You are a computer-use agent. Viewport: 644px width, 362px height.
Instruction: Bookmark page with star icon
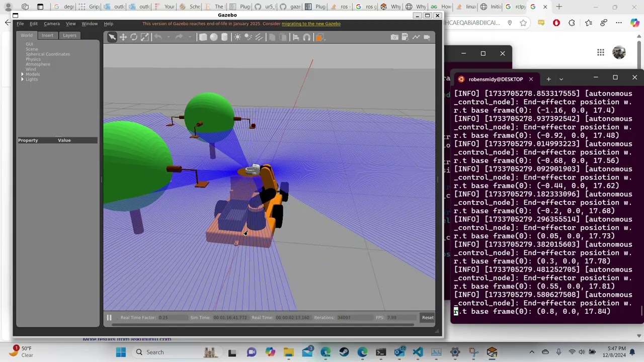[523, 23]
